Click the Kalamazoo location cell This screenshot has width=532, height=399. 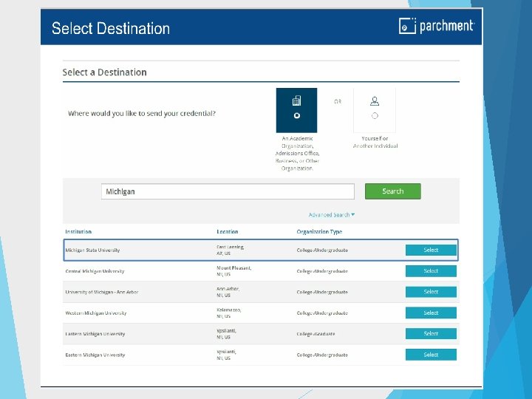(x=228, y=313)
